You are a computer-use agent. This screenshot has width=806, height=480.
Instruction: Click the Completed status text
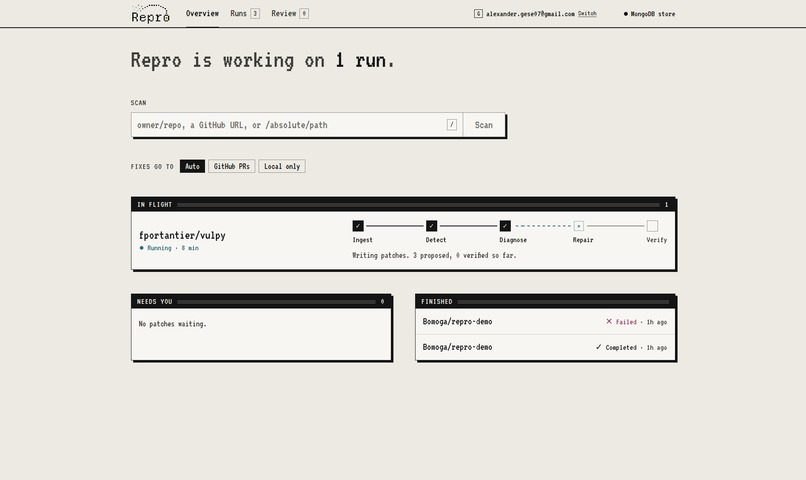point(621,348)
